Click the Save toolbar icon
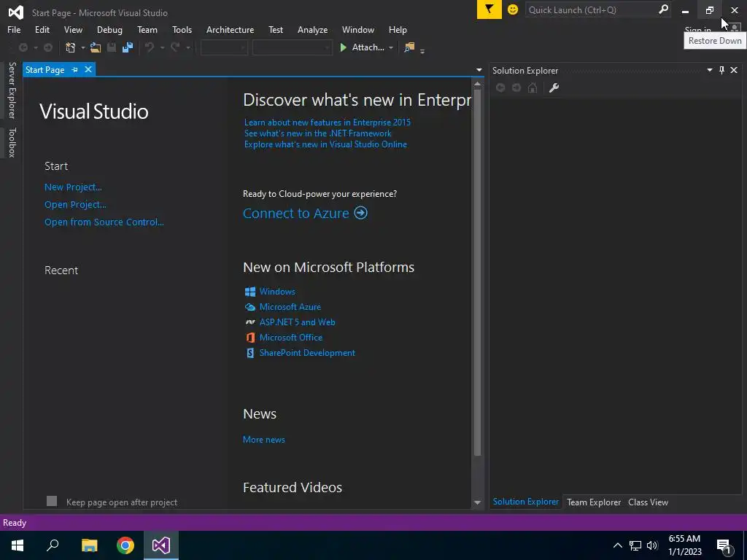 (x=112, y=47)
